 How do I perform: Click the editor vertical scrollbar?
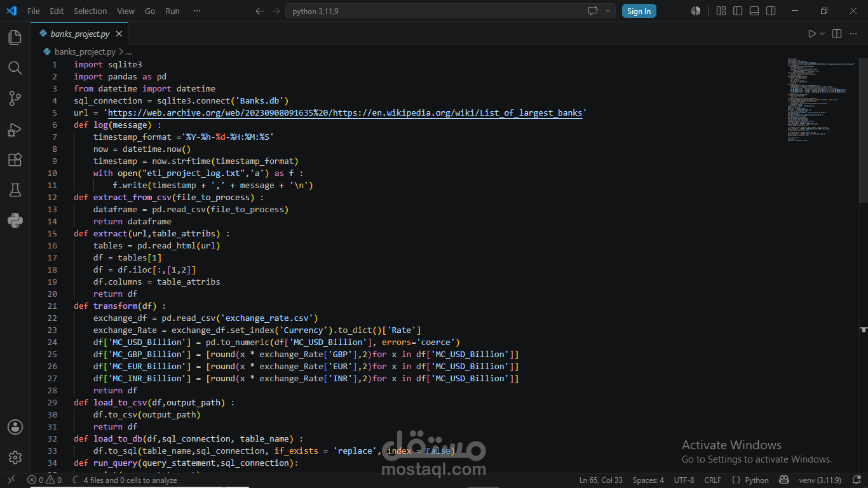pos(864,130)
